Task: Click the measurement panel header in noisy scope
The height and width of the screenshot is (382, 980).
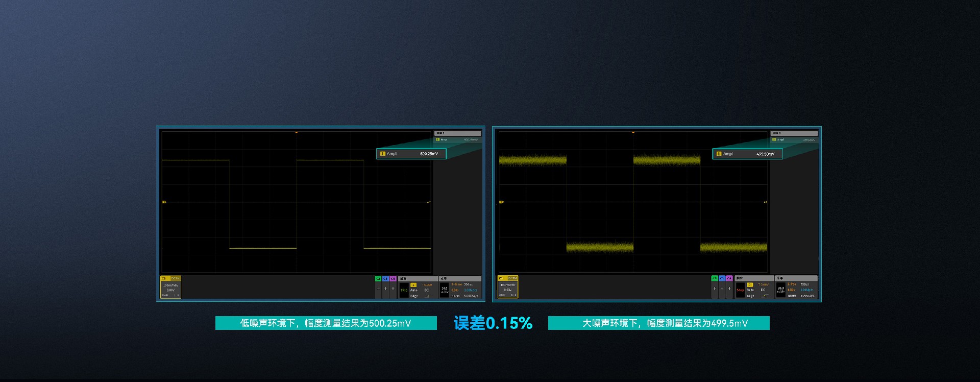Action: 794,133
